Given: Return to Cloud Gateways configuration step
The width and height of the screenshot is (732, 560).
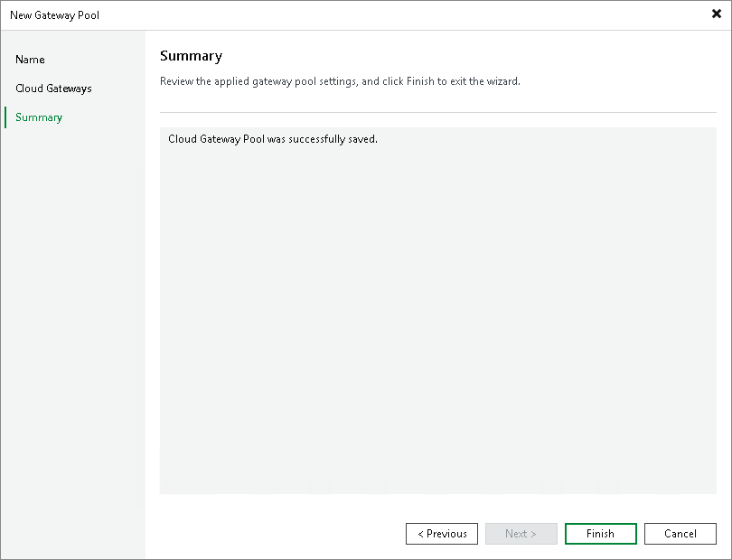Looking at the screenshot, I should click(52, 88).
